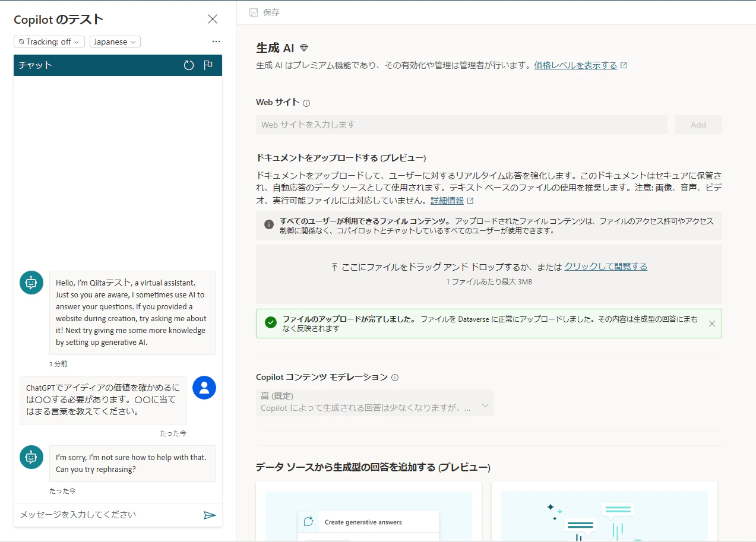Open the 詳細情報 link
The image size is (756, 542).
447,201
